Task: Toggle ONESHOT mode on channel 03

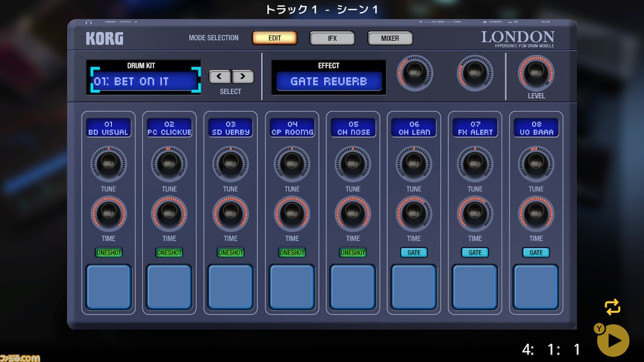Action: 231,252
